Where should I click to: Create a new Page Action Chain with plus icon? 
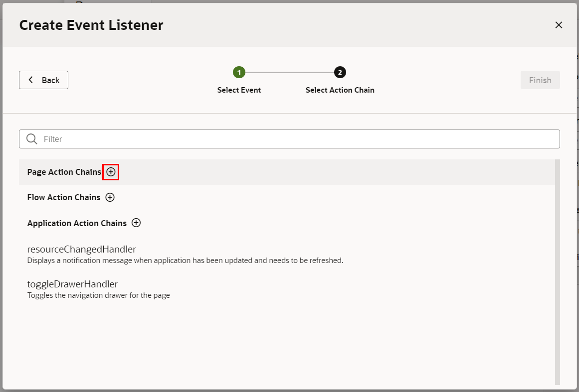pos(111,172)
